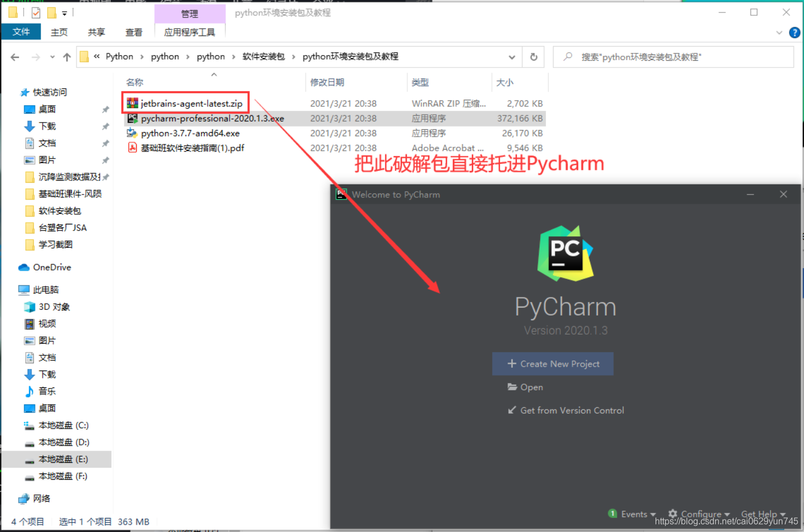Click Open in PyCharm welcome
804x532 pixels.
pyautogui.click(x=525, y=387)
